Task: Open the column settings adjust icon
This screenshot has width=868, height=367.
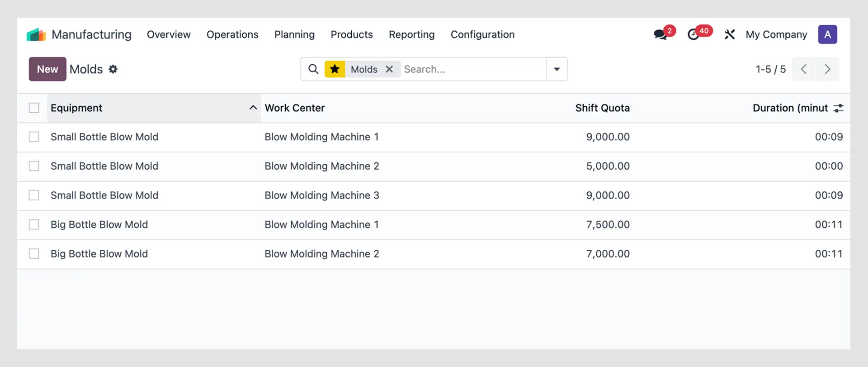Action: (x=839, y=108)
